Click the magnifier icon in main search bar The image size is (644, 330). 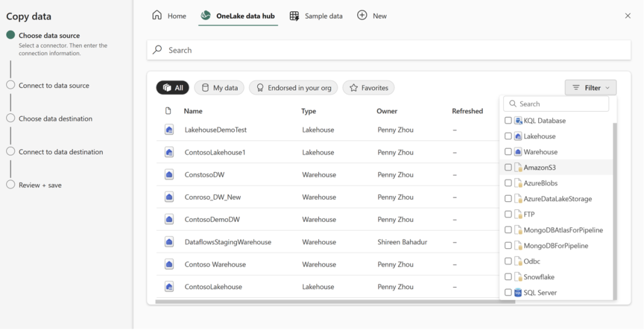(x=157, y=50)
